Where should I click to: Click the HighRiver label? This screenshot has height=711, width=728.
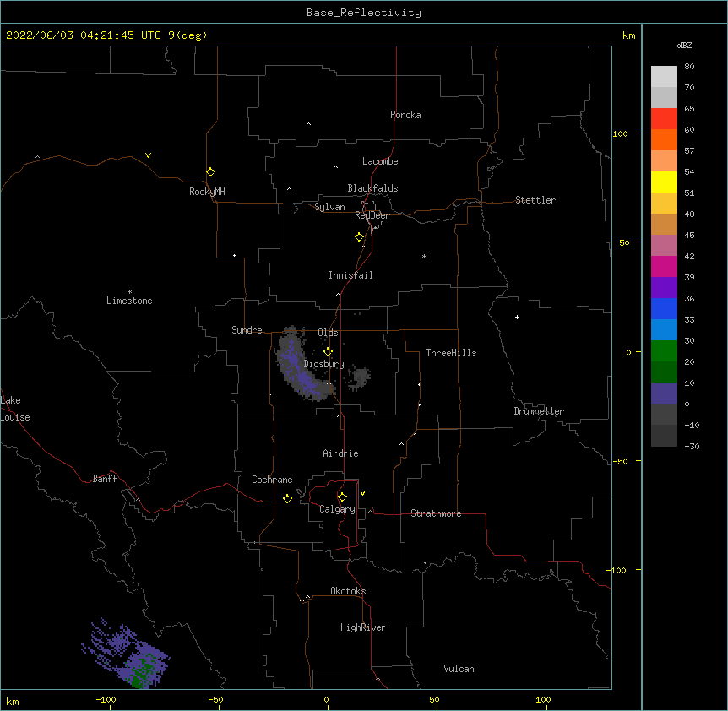pos(363,627)
